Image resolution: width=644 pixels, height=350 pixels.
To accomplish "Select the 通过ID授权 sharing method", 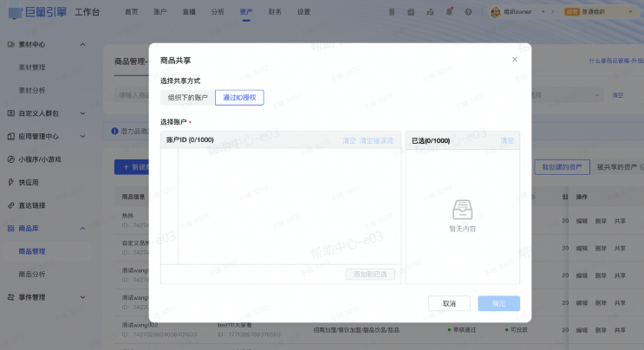I will [x=239, y=98].
